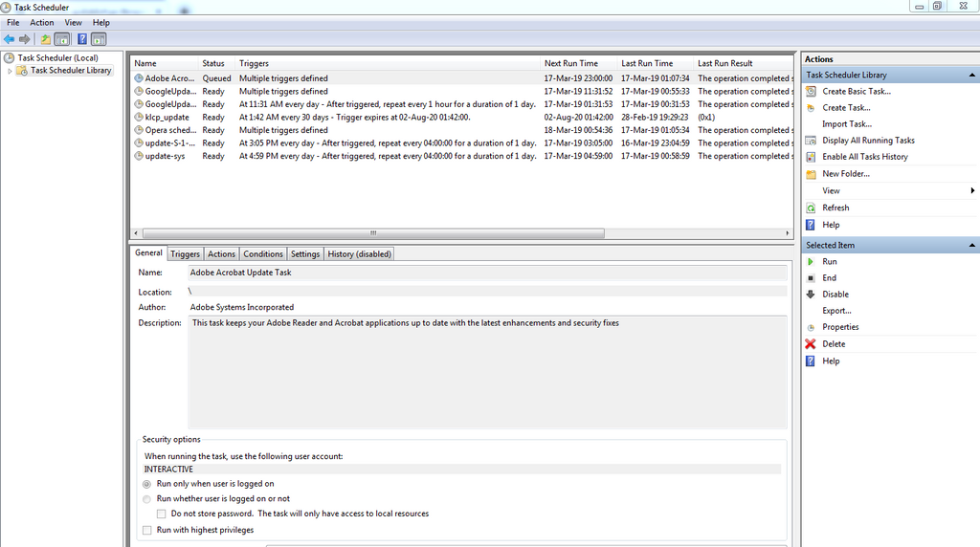Viewport: 980px width, 547px height.
Task: Select 'Run whether user is logged on or not'
Action: [x=146, y=499]
